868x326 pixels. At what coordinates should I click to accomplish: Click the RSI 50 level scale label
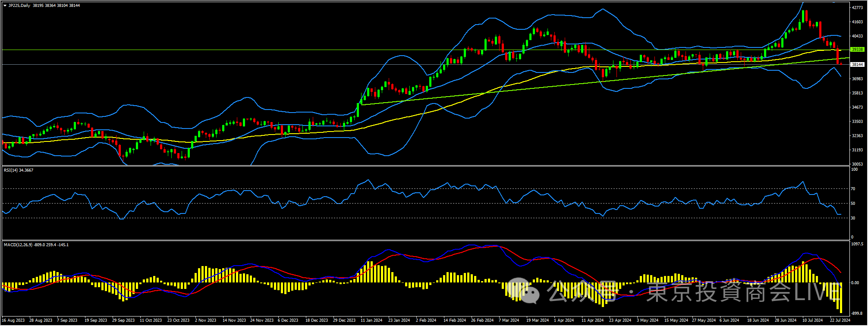point(853,204)
